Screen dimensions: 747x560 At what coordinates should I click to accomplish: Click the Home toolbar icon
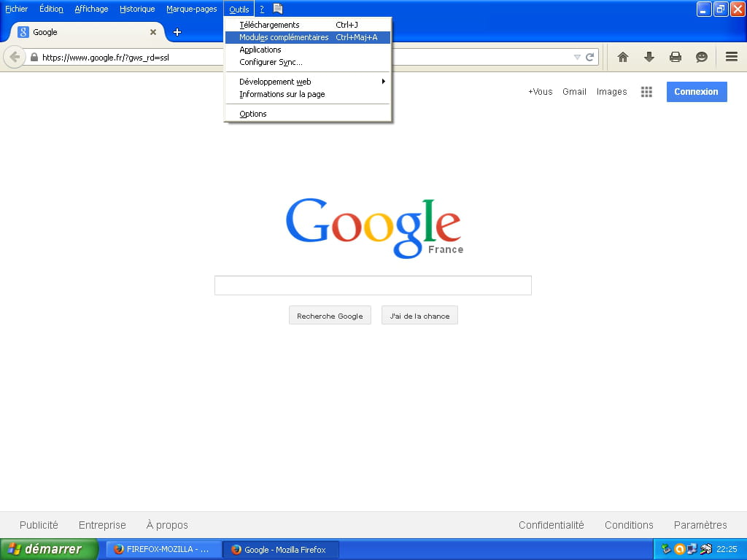pos(622,57)
